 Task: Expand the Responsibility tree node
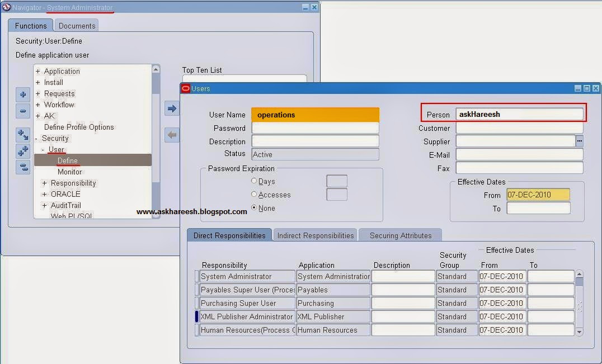click(x=45, y=183)
